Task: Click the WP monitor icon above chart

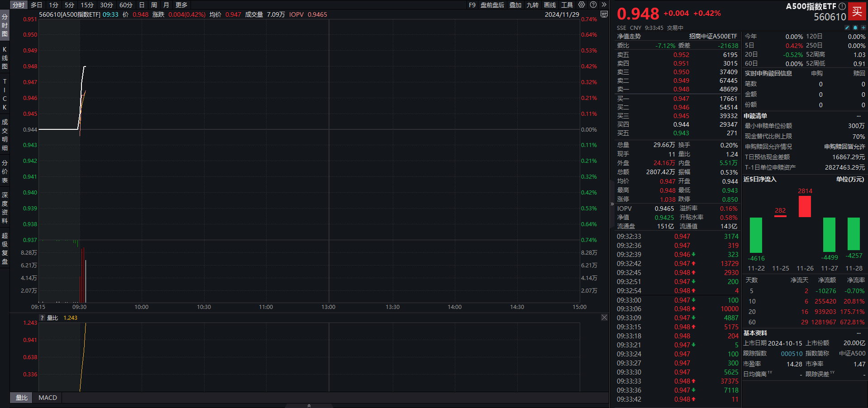Action: 604,14
